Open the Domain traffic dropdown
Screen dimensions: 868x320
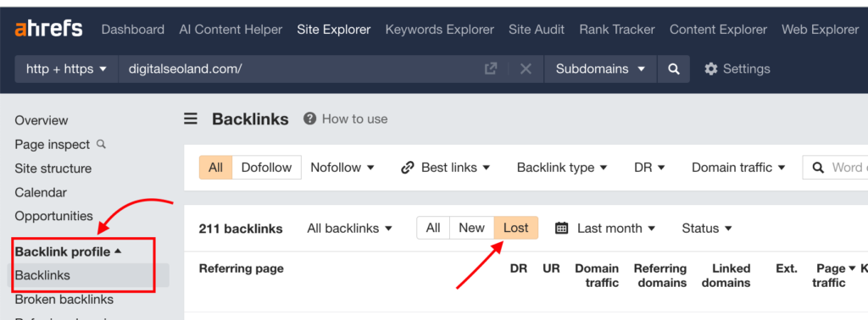coord(738,168)
